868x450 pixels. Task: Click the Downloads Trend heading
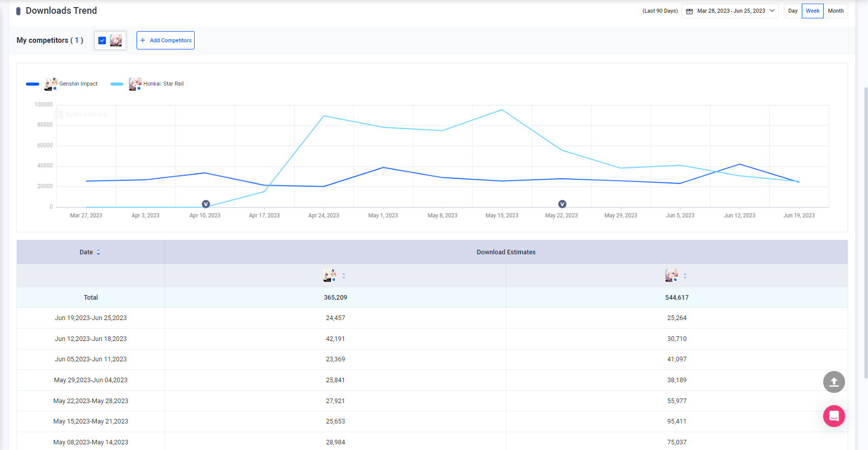tap(61, 11)
